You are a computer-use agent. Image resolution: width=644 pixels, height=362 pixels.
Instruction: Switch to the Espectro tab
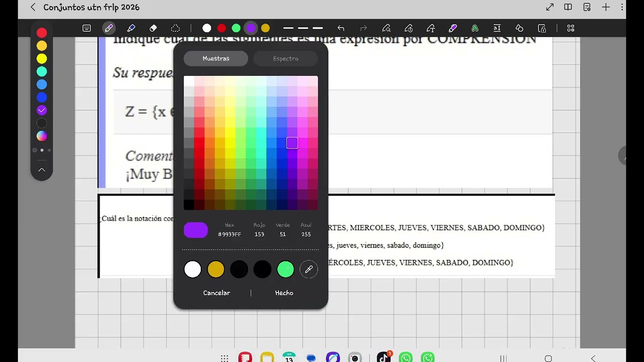point(285,58)
